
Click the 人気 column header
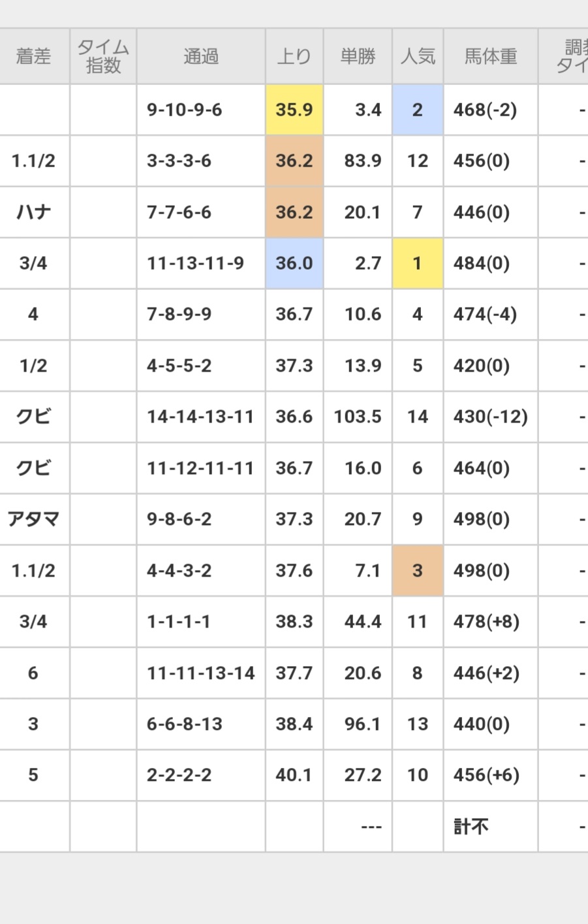click(x=418, y=57)
